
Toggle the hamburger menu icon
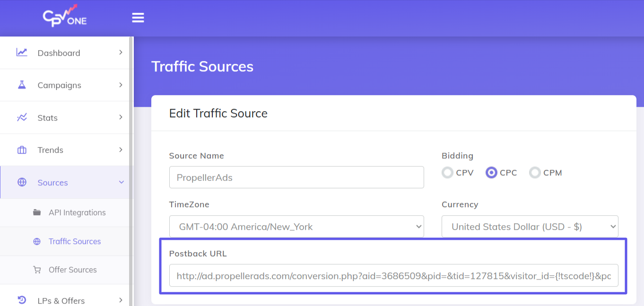[x=138, y=18]
